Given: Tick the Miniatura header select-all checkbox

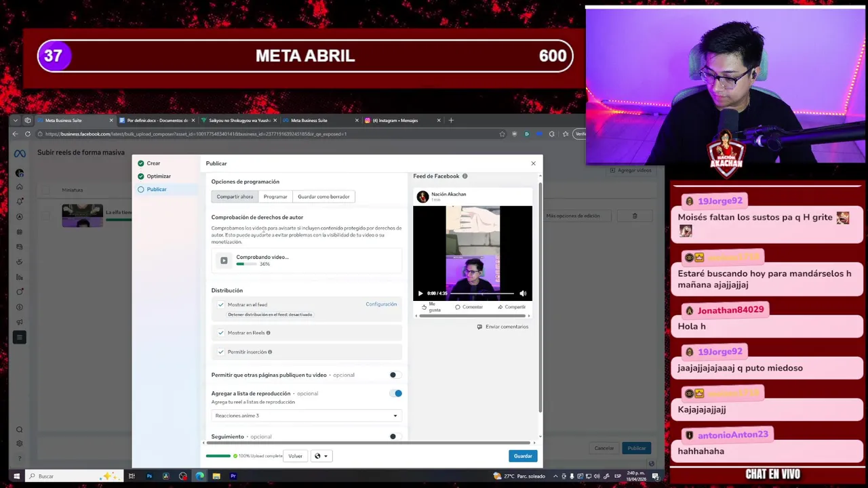Looking at the screenshot, I should [x=46, y=190].
